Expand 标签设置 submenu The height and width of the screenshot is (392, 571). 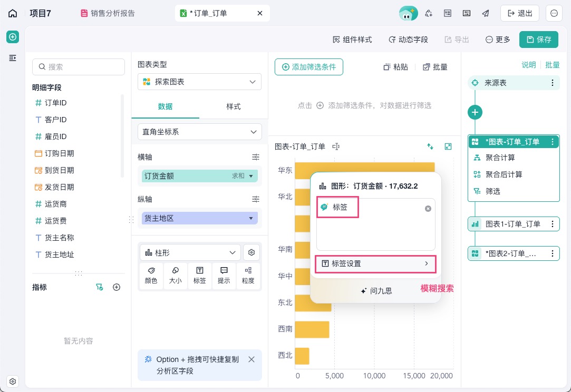[375, 263]
